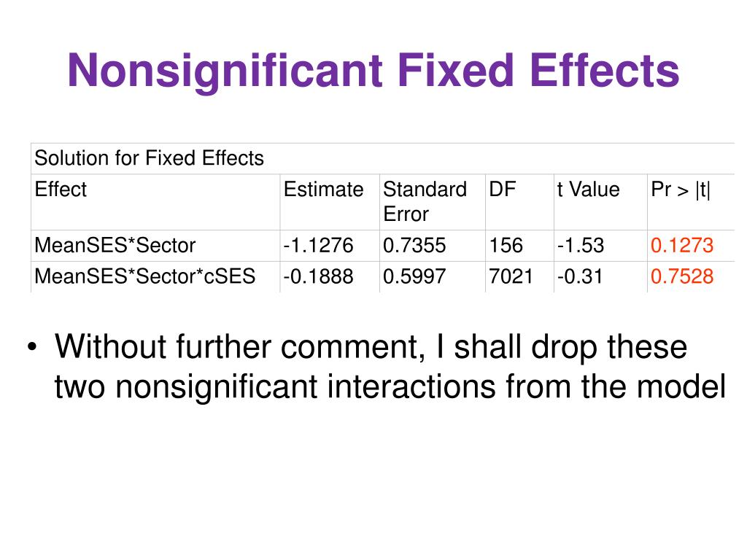Click the standard error value 0.7355
747x560 pixels.
point(414,246)
